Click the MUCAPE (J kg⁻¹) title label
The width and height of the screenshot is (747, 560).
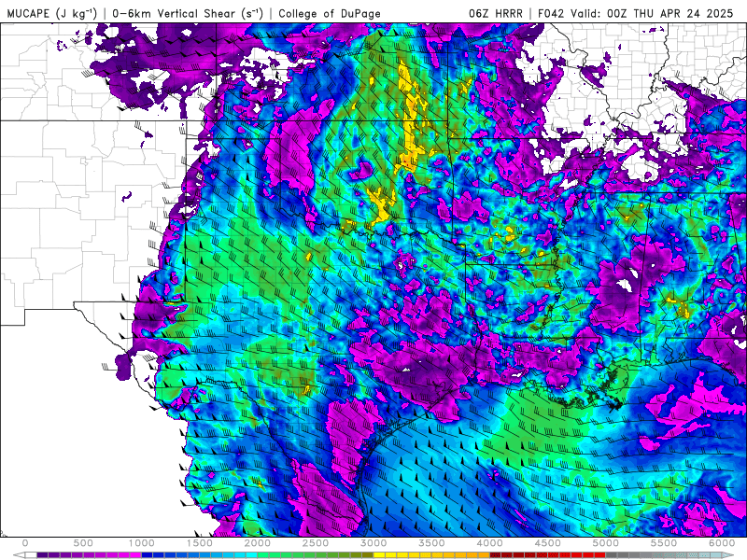(x=52, y=13)
